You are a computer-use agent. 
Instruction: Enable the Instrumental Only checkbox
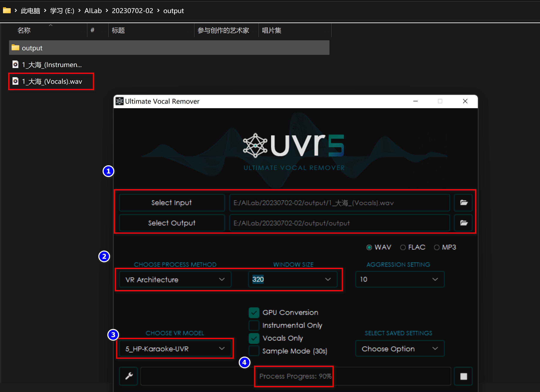[254, 325]
